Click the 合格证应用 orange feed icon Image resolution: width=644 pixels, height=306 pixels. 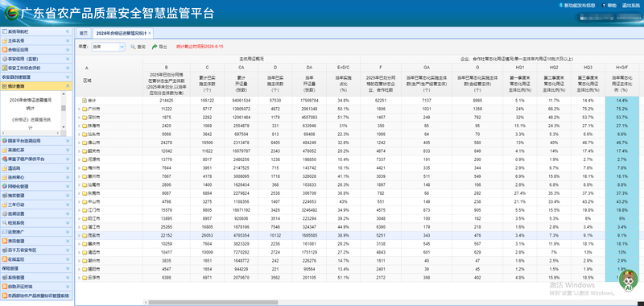(5, 50)
